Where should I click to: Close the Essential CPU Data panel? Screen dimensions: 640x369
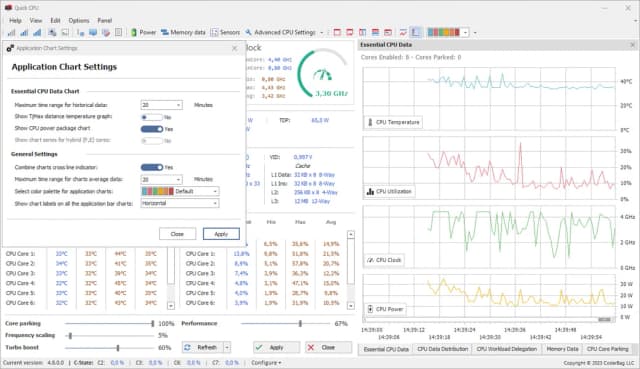633,44
